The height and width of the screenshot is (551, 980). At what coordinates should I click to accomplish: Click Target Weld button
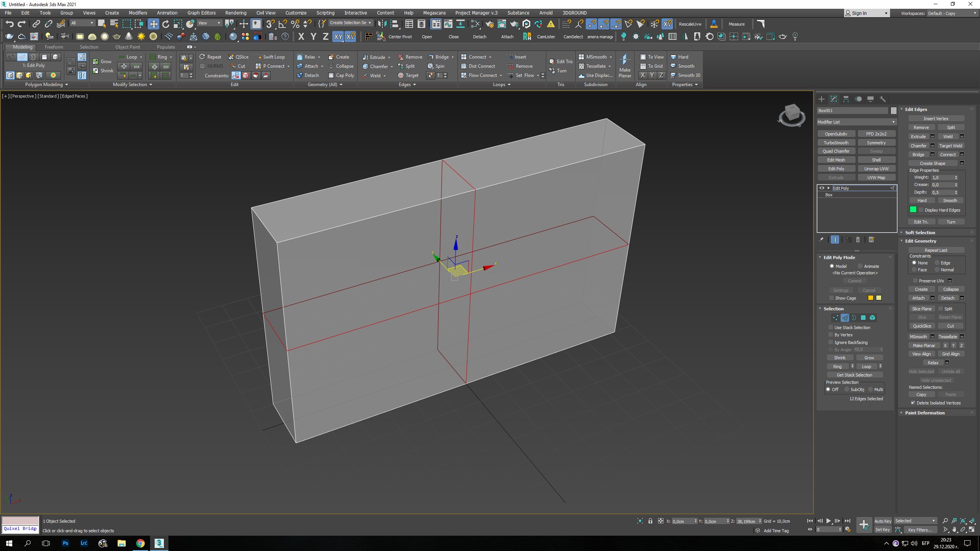coord(951,146)
